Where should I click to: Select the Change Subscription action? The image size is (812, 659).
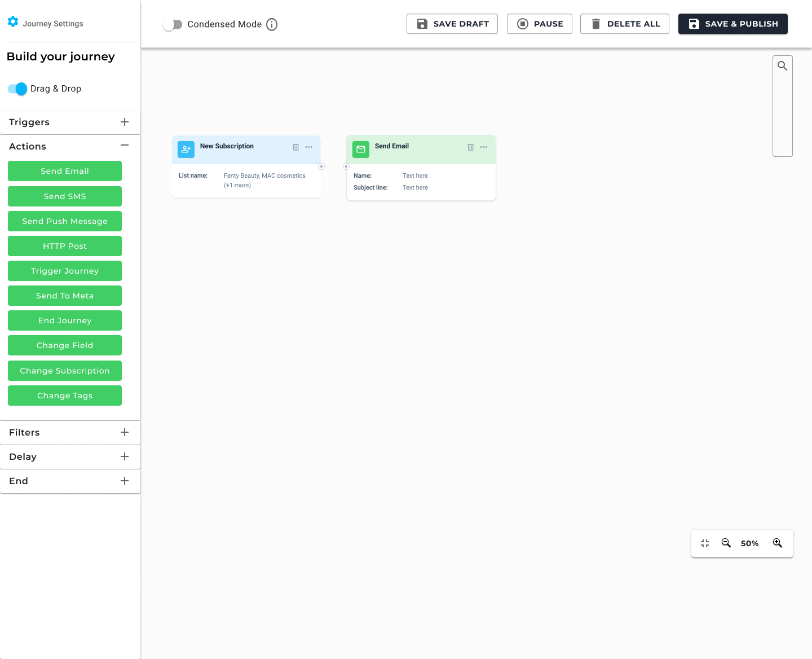coord(65,371)
